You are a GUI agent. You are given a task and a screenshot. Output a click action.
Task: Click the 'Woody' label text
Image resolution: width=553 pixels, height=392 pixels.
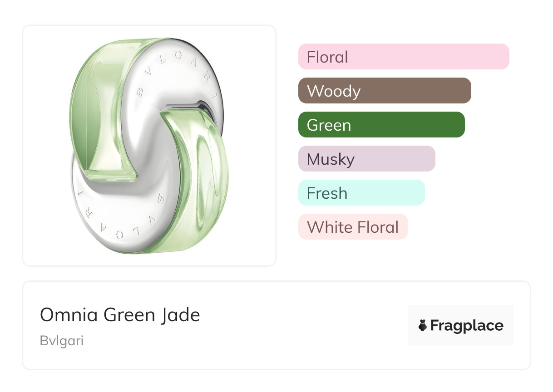[x=334, y=91]
